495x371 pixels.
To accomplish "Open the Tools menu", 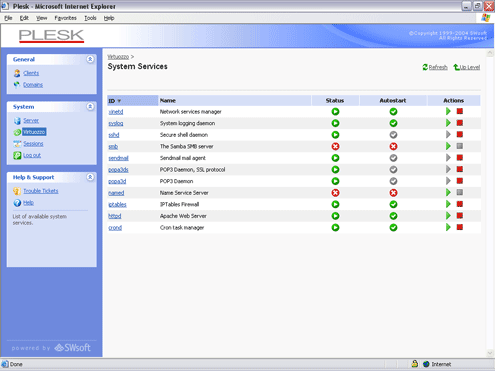I will (90, 18).
